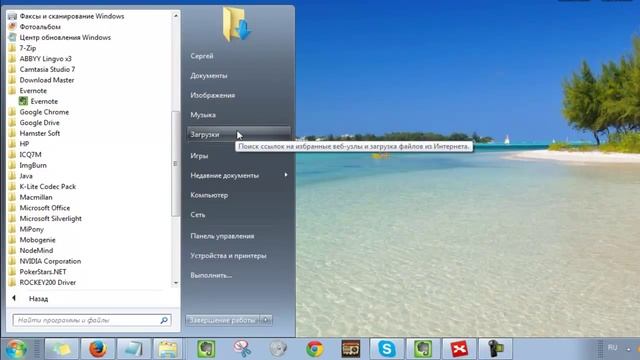Viewport: 640px width, 360px height.
Task: Click the RU language indicator
Action: (x=612, y=347)
